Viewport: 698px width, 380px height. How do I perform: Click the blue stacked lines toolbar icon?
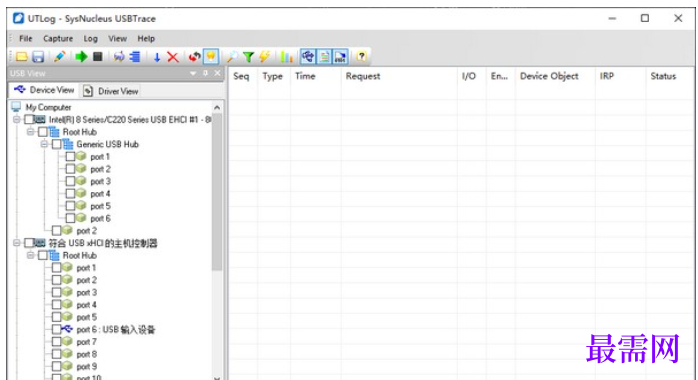[135, 57]
